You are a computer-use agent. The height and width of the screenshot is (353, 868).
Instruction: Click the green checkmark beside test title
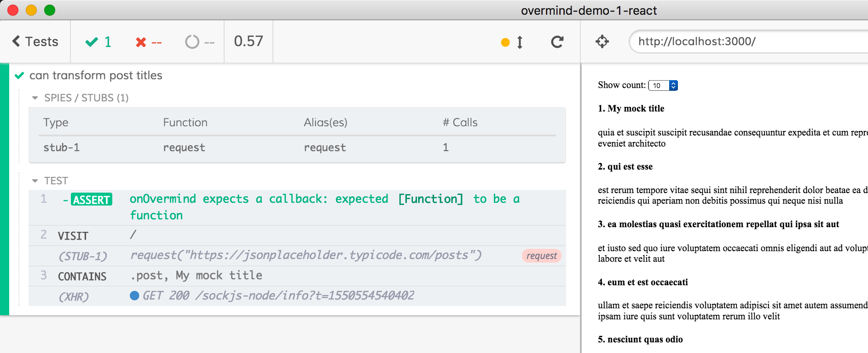point(19,76)
